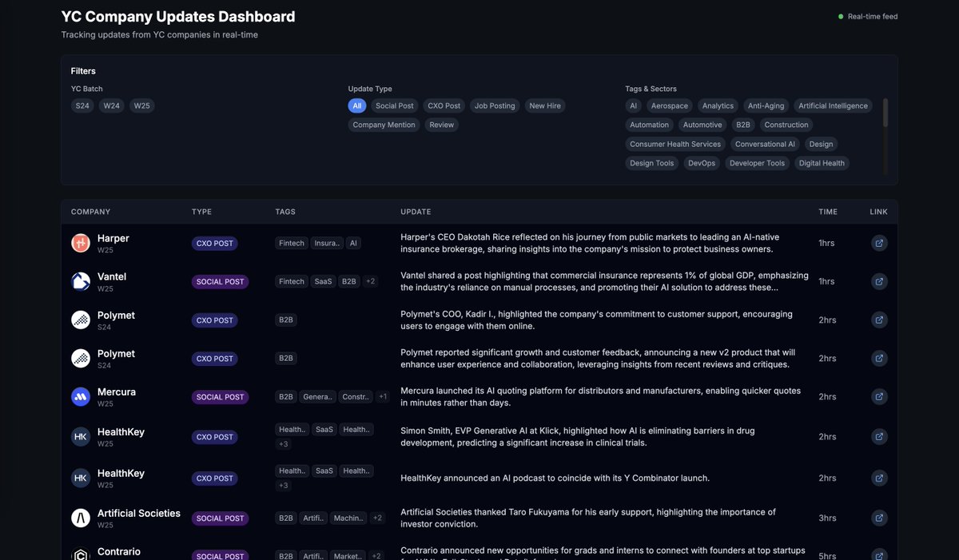Select Review update type filter

point(442,125)
